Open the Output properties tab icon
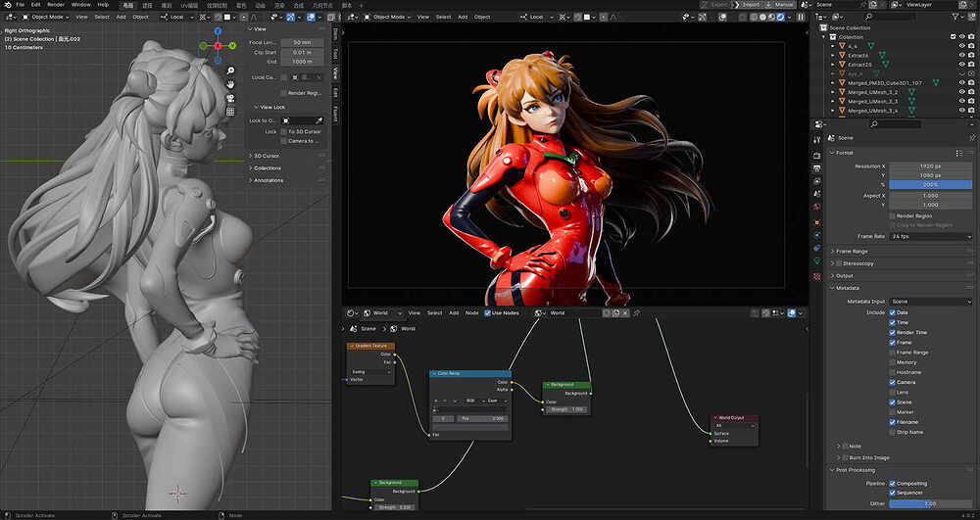980x520 pixels. click(817, 169)
